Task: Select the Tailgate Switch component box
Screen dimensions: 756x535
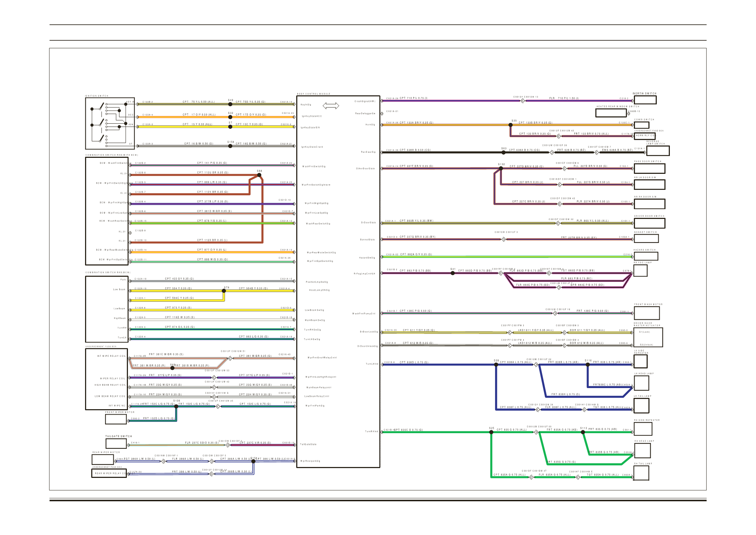Action: pyautogui.click(x=116, y=443)
